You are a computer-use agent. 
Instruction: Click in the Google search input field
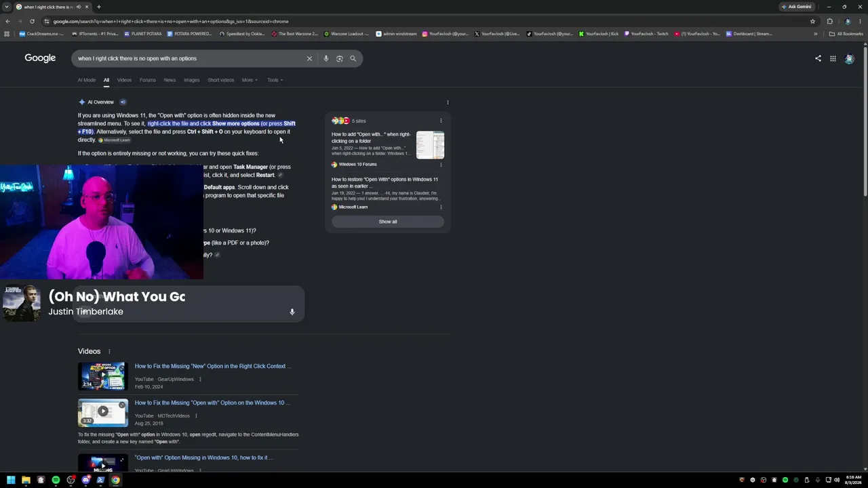click(x=190, y=59)
